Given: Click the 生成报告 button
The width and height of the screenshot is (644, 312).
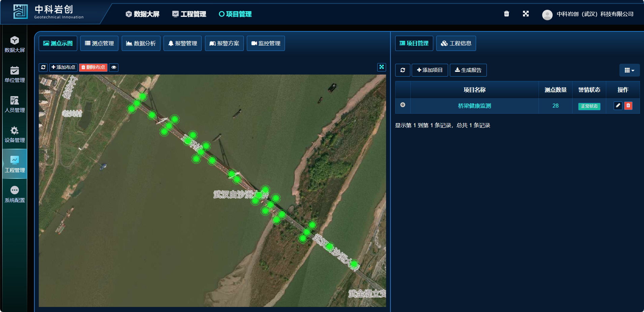Looking at the screenshot, I should pyautogui.click(x=468, y=70).
